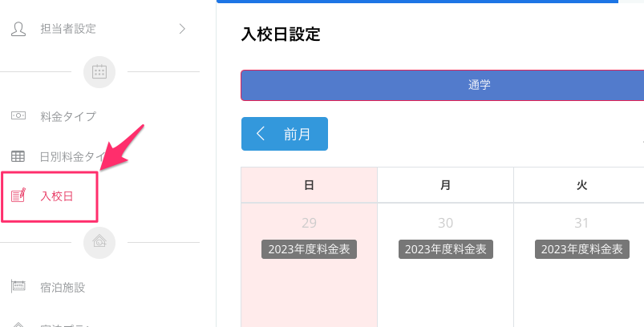The image size is (644, 327).
Task: Open the 料金タイプ menu item
Action: [68, 116]
